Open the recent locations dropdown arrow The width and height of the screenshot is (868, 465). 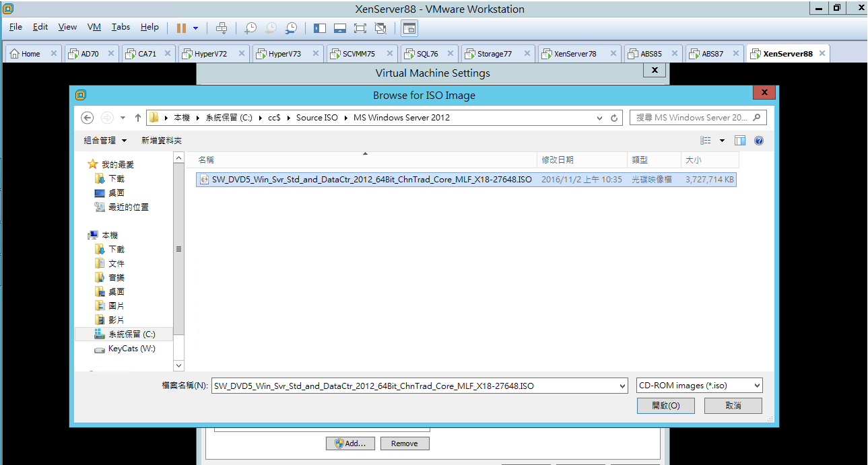[x=123, y=118]
